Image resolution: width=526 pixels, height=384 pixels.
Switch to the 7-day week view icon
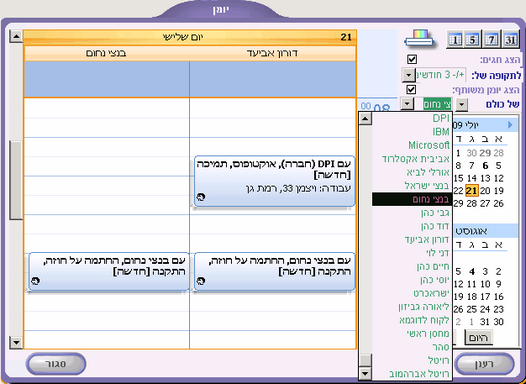point(491,40)
